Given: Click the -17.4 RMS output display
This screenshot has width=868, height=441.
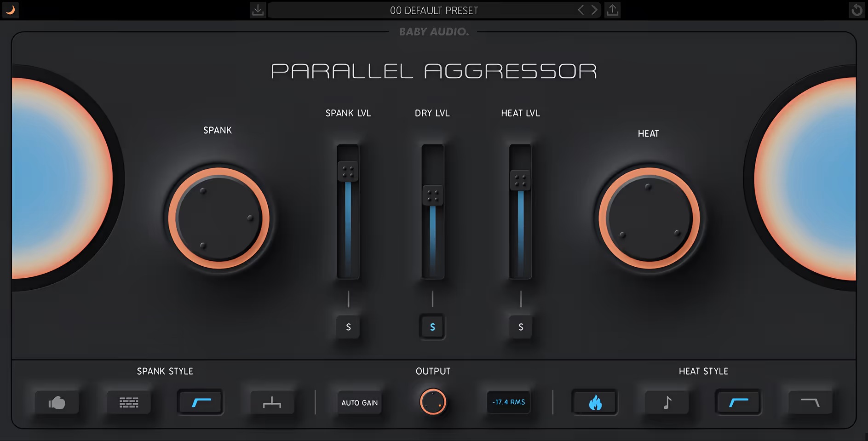Looking at the screenshot, I should click(x=508, y=402).
